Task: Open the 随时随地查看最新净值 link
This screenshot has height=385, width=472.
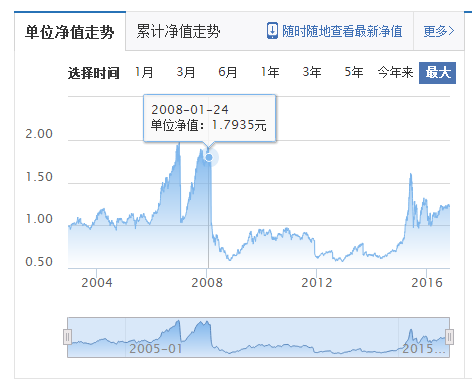Action: pyautogui.click(x=342, y=31)
